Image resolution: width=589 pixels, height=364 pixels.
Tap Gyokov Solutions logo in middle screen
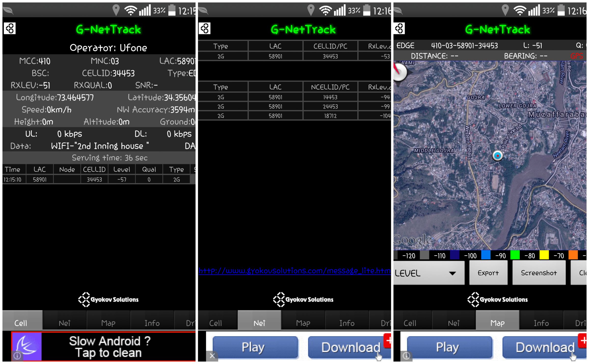(x=303, y=300)
